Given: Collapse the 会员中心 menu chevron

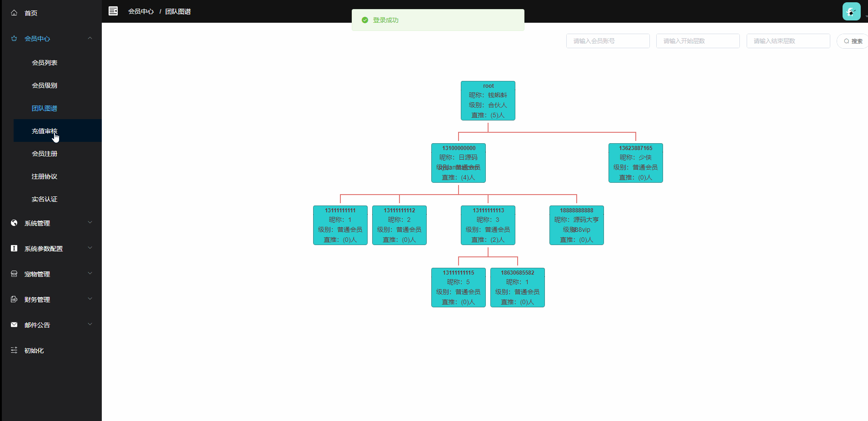Looking at the screenshot, I should (90, 38).
